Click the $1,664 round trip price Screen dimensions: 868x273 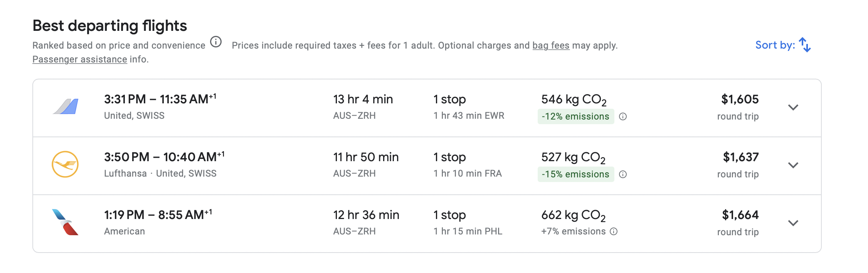pos(738,223)
